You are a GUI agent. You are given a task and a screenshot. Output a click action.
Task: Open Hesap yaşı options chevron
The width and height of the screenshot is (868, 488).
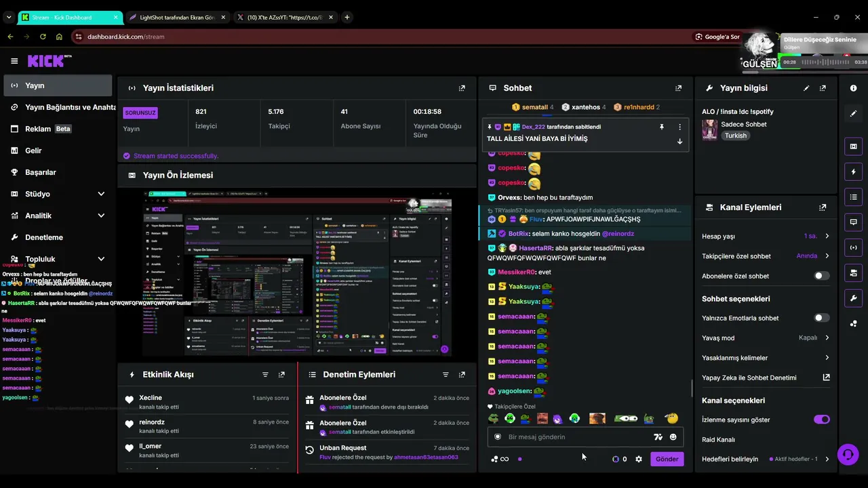click(x=827, y=236)
